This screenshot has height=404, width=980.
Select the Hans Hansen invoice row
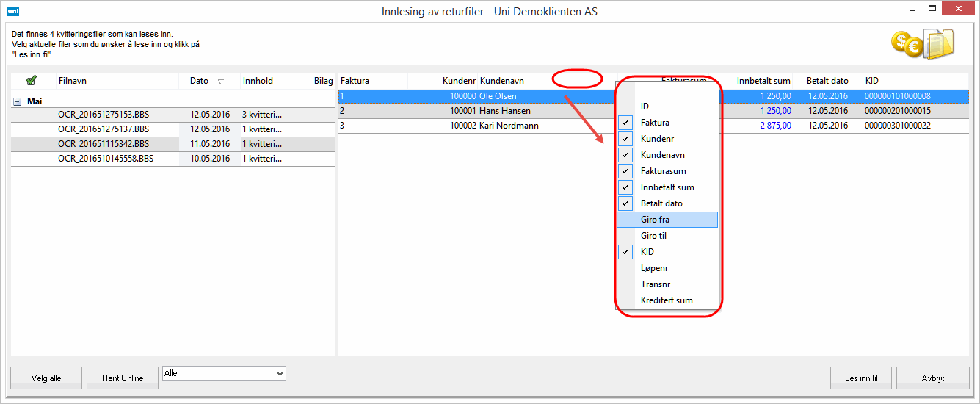507,111
